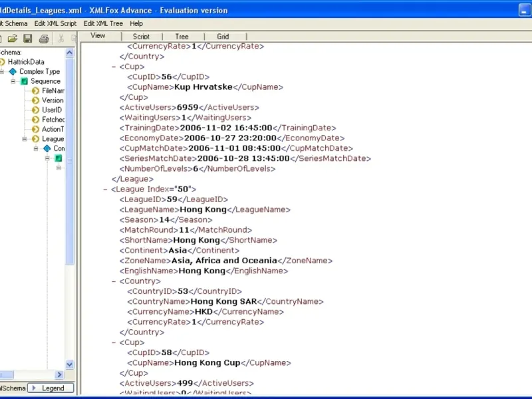Viewport: 532px width, 399px height.
Task: Click schema panel horizontal scroll right arrow
Action: (59, 374)
